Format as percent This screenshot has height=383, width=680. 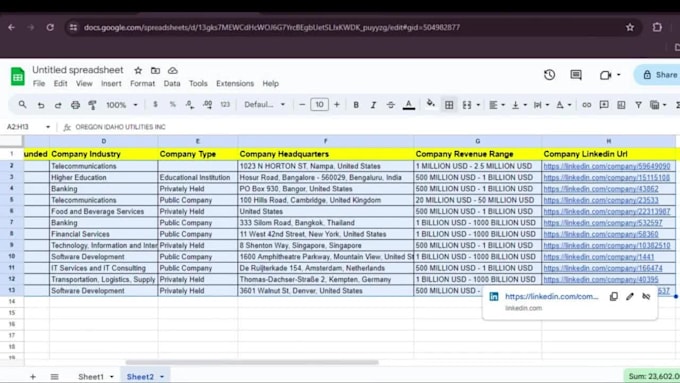[x=173, y=105]
